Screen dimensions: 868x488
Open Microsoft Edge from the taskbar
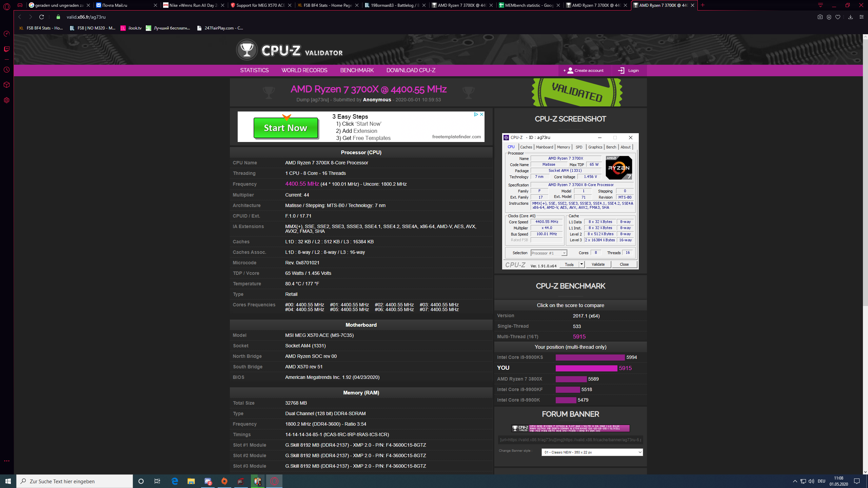pos(175,481)
